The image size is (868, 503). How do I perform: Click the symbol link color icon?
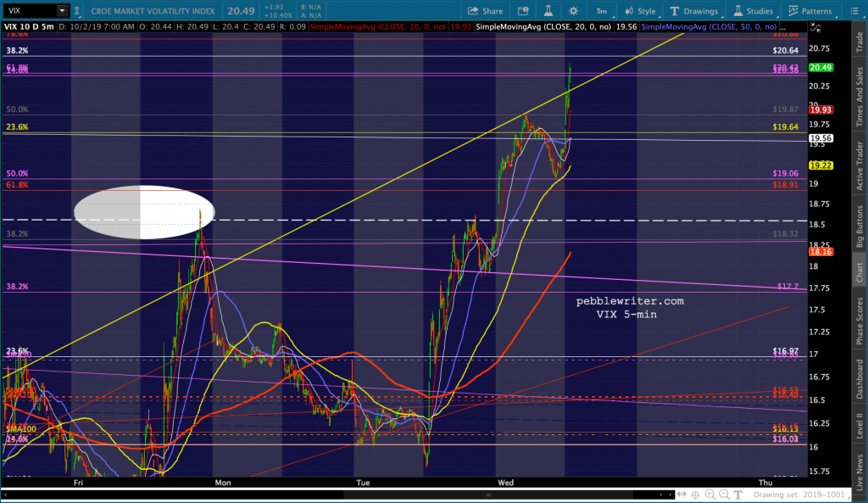coord(77,10)
